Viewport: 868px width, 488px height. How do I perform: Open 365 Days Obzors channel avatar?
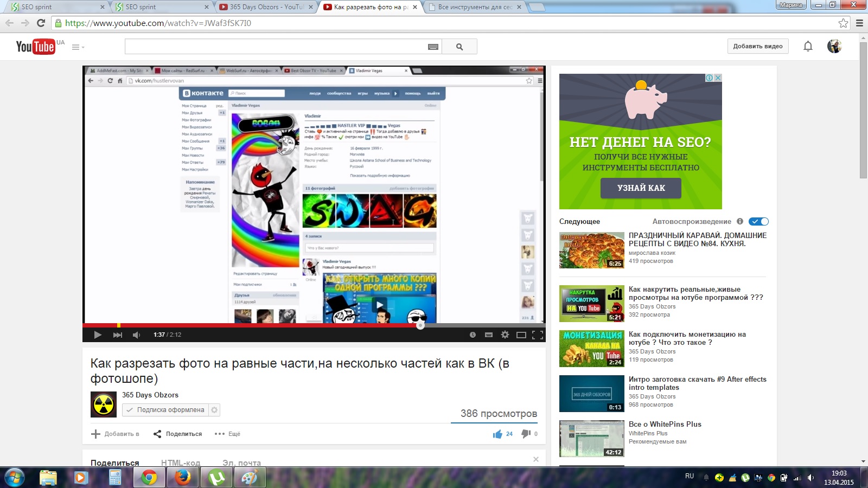click(104, 404)
